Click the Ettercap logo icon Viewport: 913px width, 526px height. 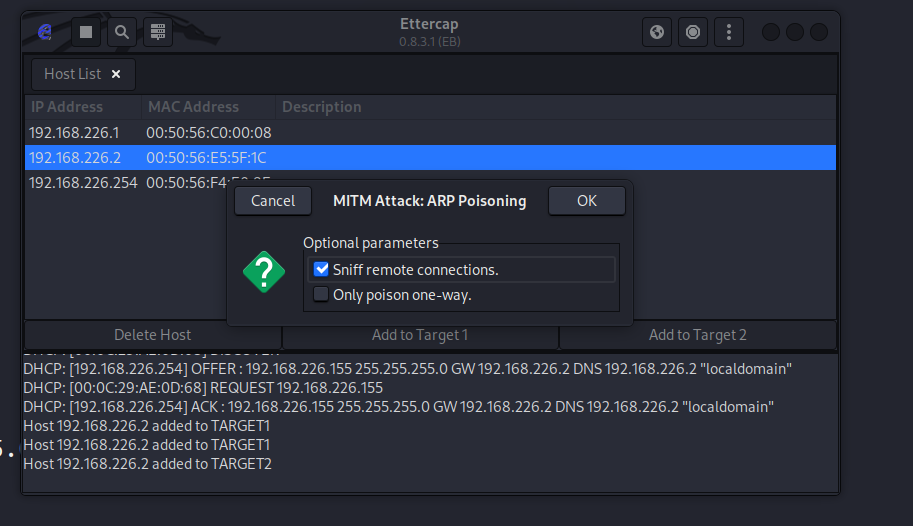click(45, 32)
